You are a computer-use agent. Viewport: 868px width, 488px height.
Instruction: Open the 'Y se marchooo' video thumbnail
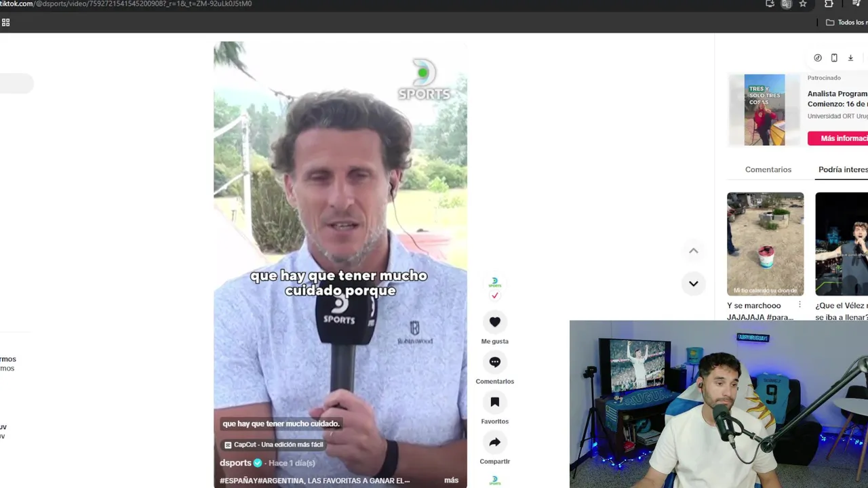[x=765, y=244]
